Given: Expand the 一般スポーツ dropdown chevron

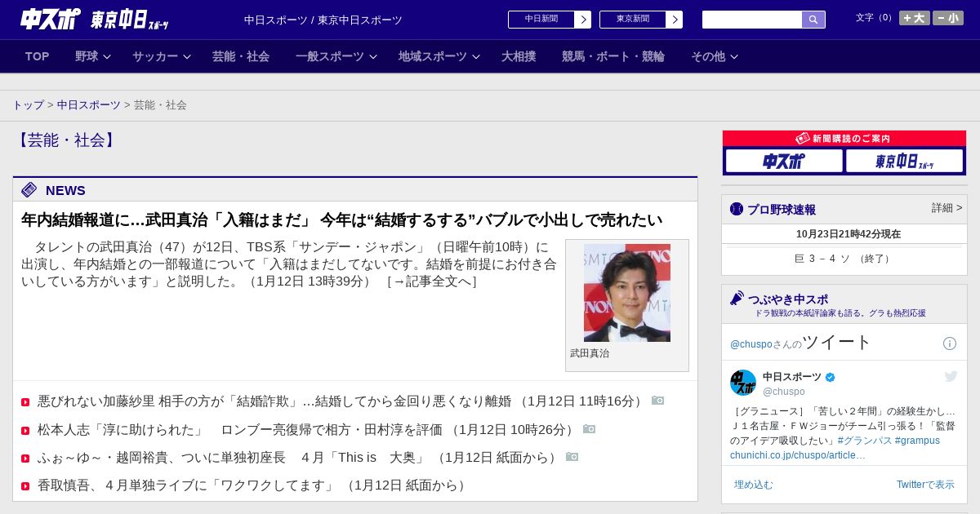Looking at the screenshot, I should pos(373,56).
